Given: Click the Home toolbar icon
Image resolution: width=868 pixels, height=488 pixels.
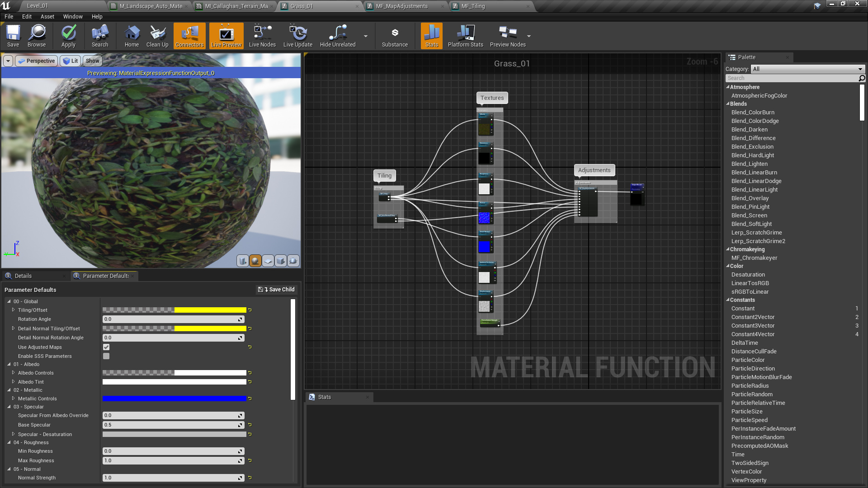Looking at the screenshot, I should tap(132, 36).
